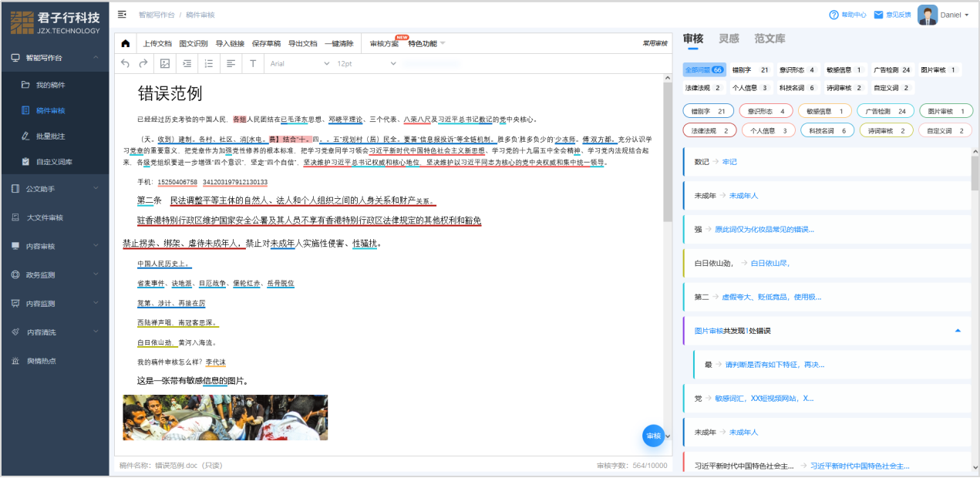Click 图文识别 in the editor menu
Screen dimensions: 980x478
click(194, 43)
